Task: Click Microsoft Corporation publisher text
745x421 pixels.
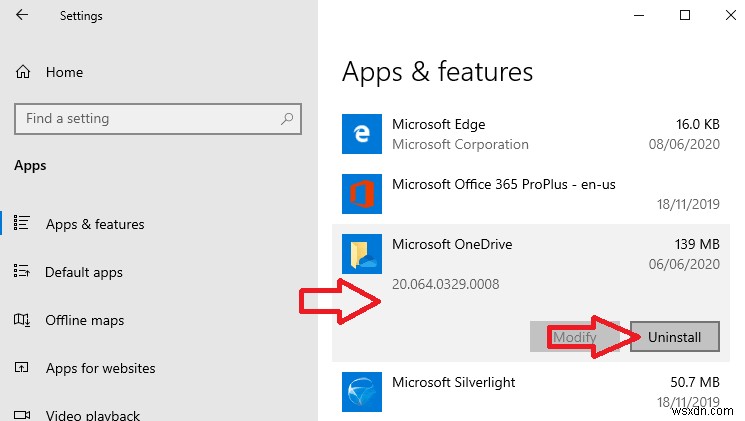Action: pyautogui.click(x=460, y=144)
